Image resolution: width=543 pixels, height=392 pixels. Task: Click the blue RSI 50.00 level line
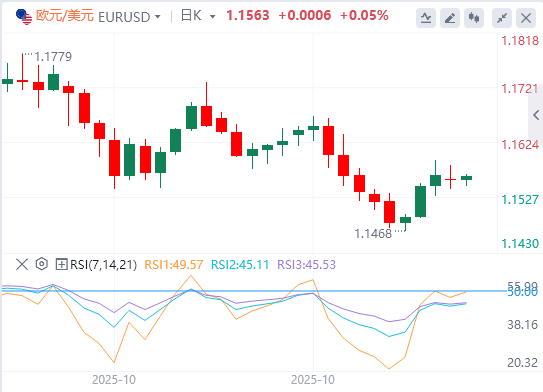(255, 291)
